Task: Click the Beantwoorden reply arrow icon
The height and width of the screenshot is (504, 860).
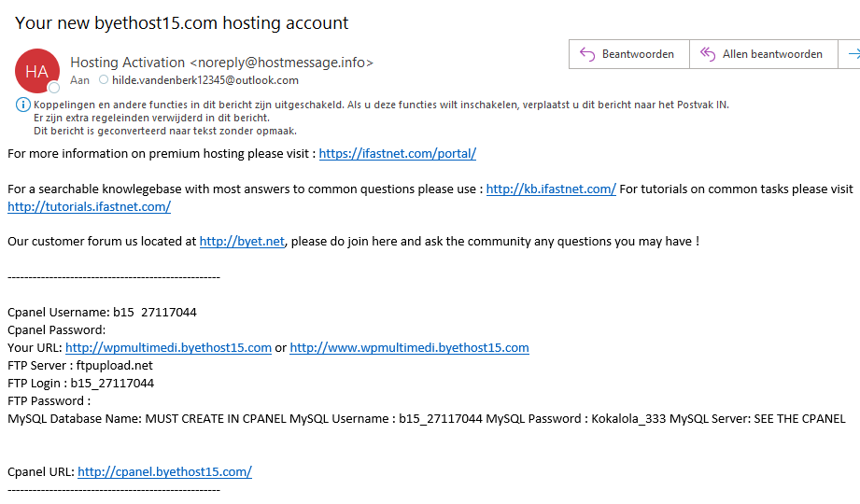Action: click(587, 54)
